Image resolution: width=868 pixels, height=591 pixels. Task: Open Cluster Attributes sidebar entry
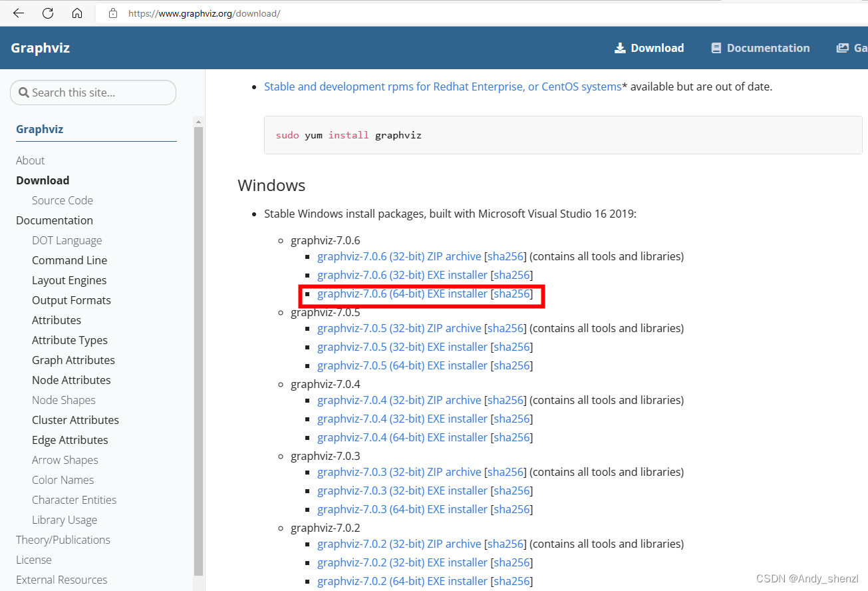pyautogui.click(x=75, y=420)
